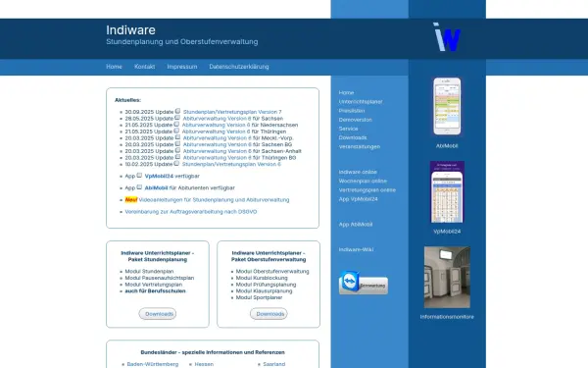The image size is (588, 368).
Task: Open Videoanleitungen für Stundenplanung und Abiturverwaltung
Action: pos(214,200)
